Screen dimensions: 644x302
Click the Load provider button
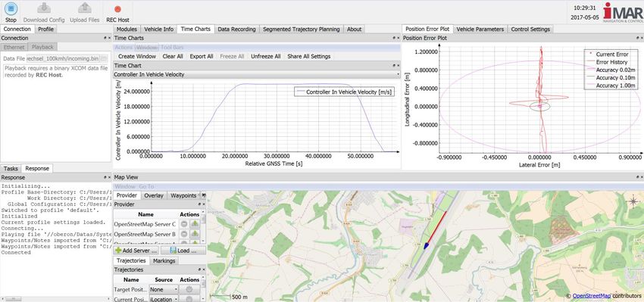pyautogui.click(x=183, y=250)
